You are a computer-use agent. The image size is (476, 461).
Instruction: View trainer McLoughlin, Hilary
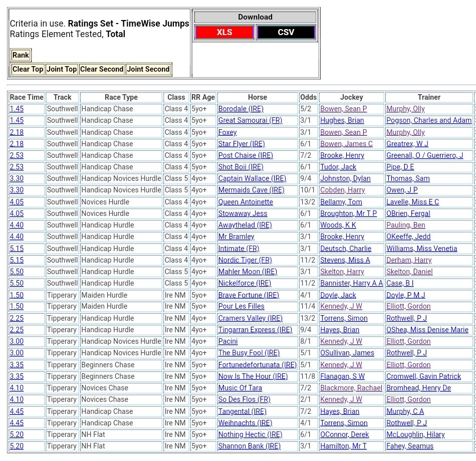point(415,434)
